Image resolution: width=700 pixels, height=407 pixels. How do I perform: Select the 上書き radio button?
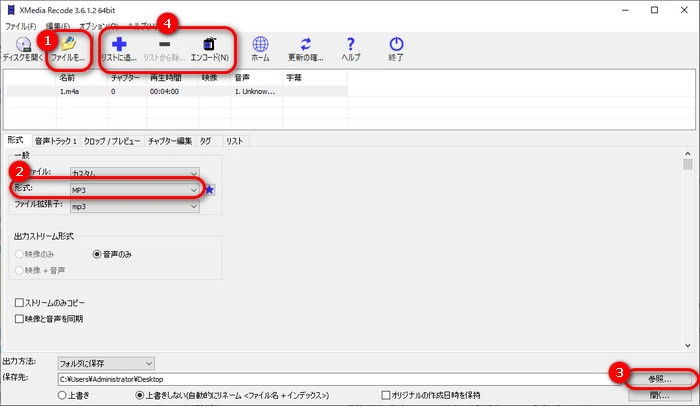[x=62, y=395]
